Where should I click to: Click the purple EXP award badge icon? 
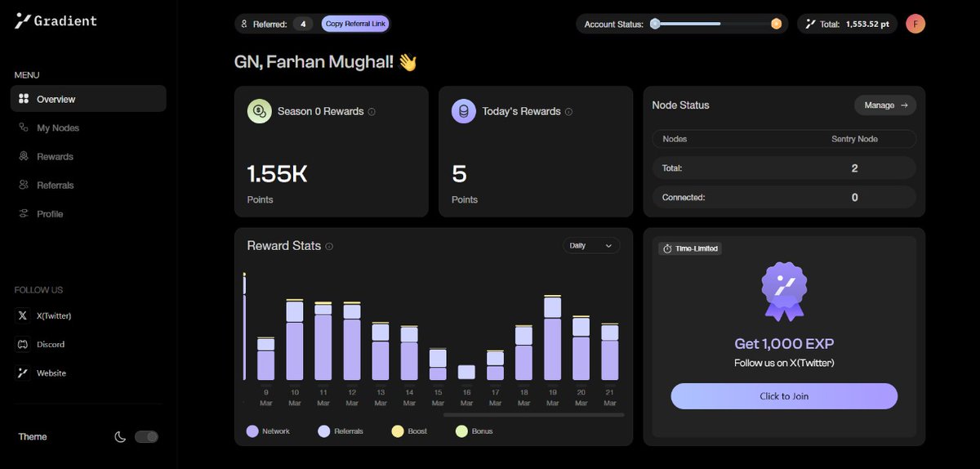click(784, 291)
